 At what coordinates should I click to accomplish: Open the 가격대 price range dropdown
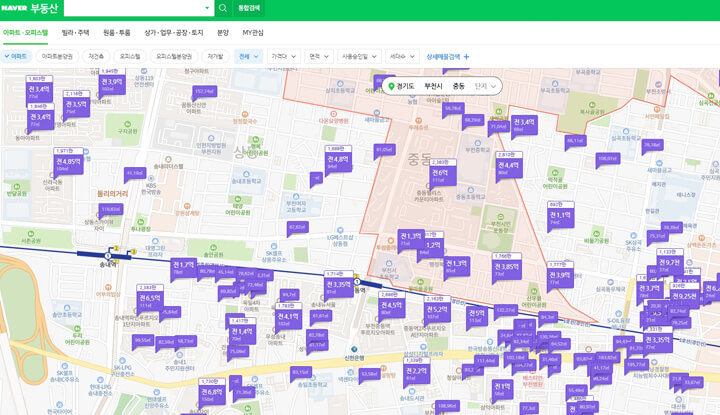[284, 56]
